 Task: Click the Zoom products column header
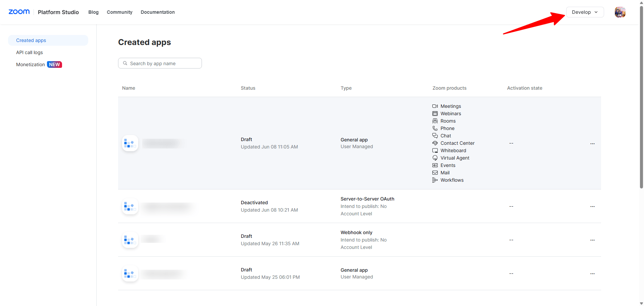(x=449, y=88)
